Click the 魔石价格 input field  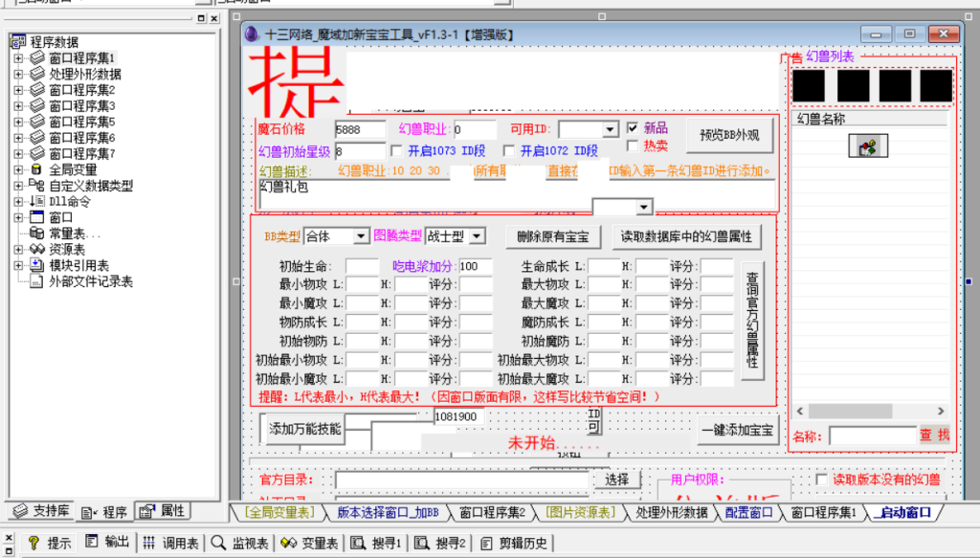(360, 129)
